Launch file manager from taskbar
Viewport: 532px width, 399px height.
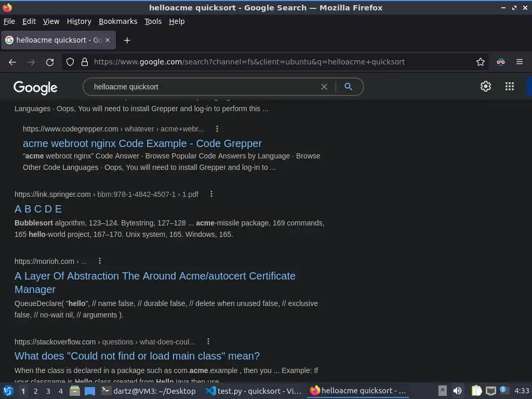click(75, 391)
